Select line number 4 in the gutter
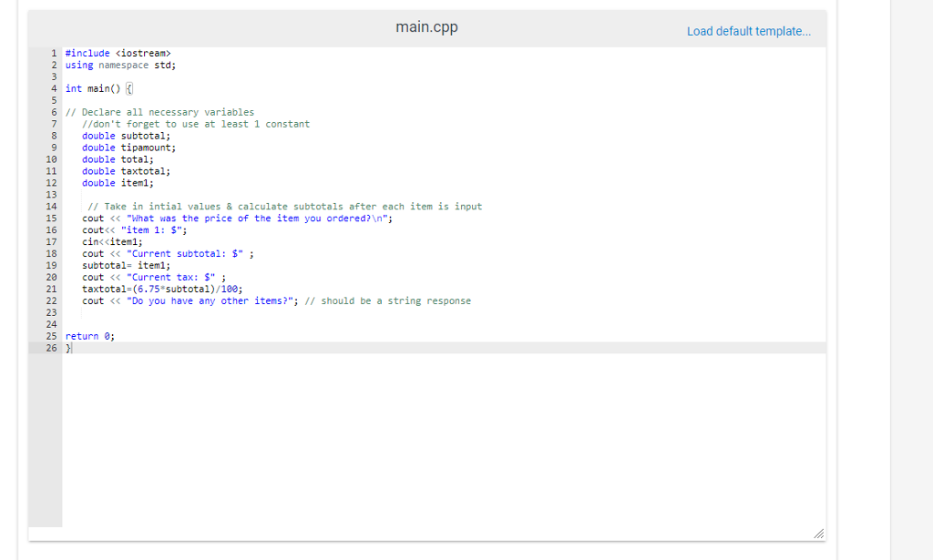 click(53, 88)
